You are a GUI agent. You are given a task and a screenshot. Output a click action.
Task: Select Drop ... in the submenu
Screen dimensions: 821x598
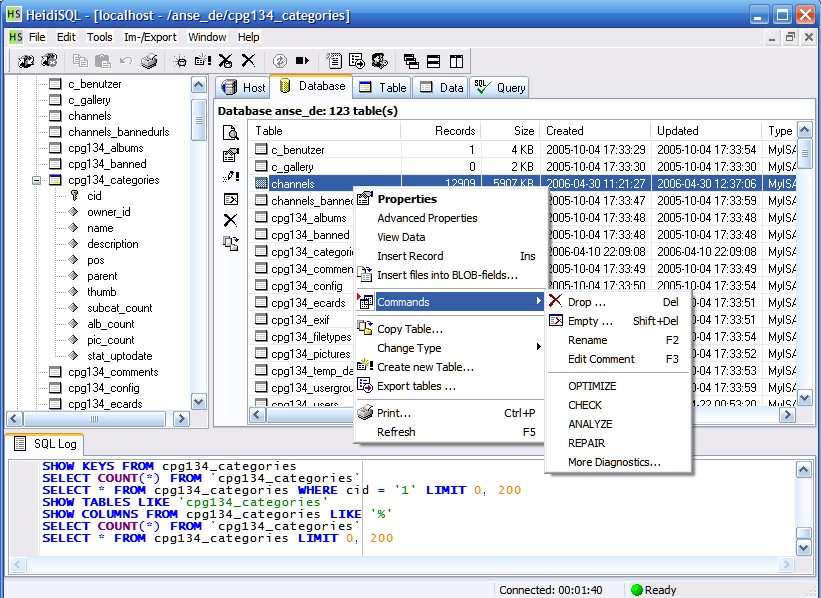(586, 302)
